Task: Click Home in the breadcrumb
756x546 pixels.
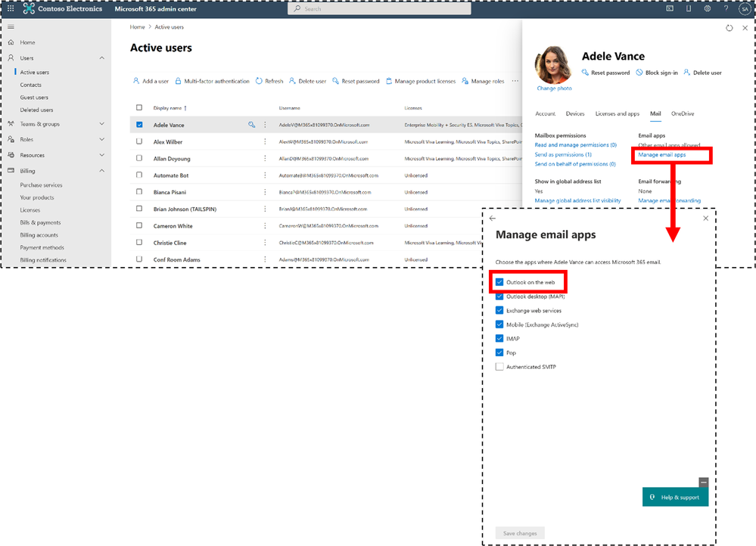Action: tap(137, 27)
